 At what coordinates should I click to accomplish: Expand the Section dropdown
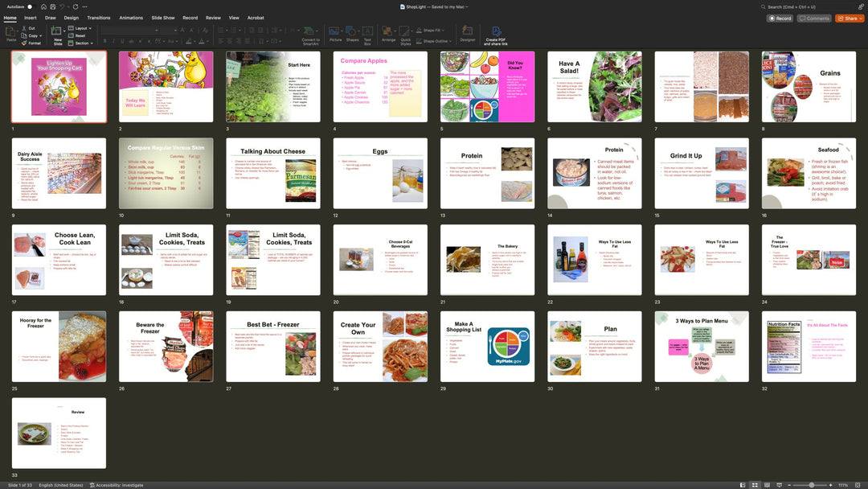83,43
